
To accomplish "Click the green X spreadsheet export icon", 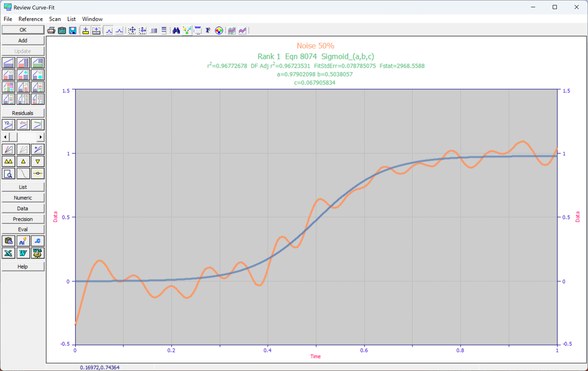I will [8, 253].
